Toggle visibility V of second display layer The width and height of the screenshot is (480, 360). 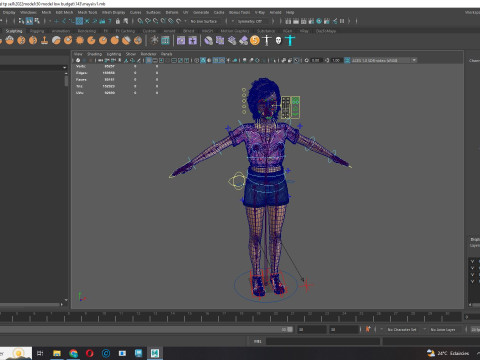tap(472, 268)
